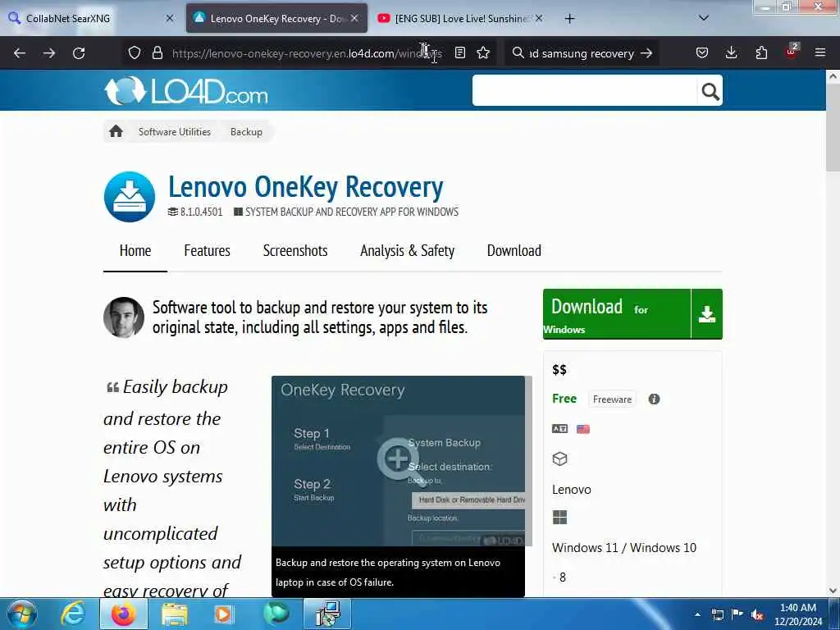Screen dimensions: 840x630
Task: Go to home via breadcrumb house icon
Action: coord(116,132)
